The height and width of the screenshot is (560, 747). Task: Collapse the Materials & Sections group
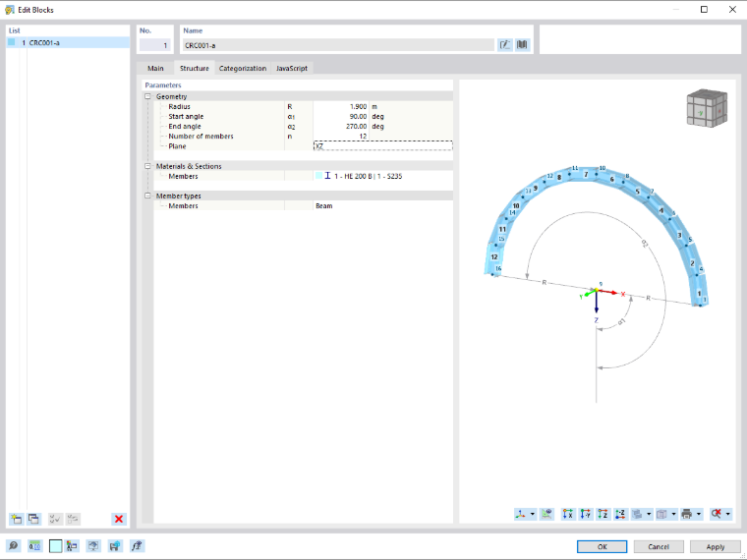click(x=147, y=166)
